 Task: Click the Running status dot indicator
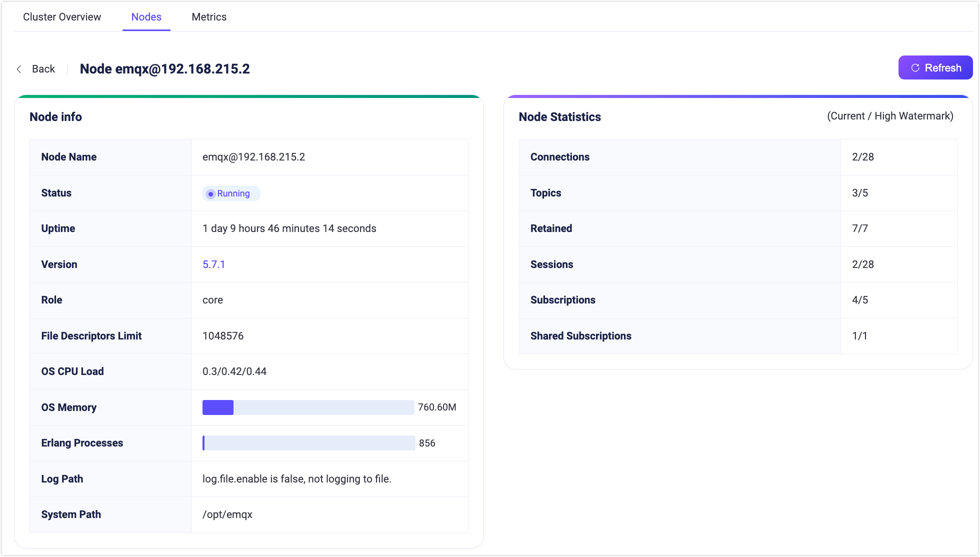point(210,194)
